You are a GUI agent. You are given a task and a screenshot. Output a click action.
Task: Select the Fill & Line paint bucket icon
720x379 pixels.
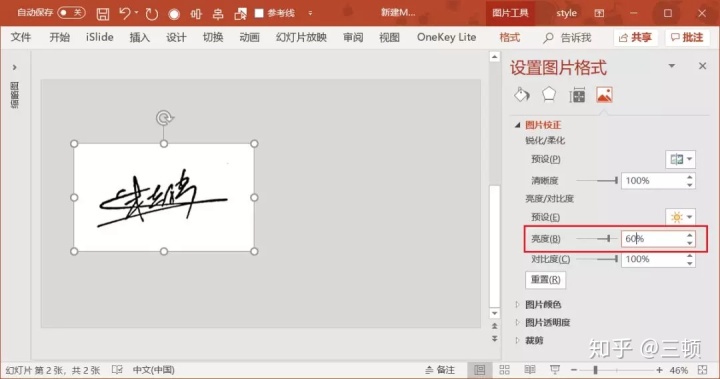point(522,95)
